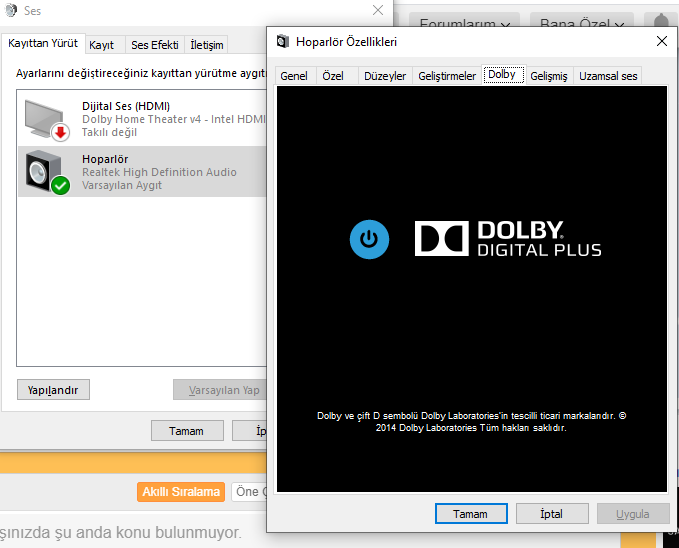Go to the Düzeyler tab
Viewport: 679px width, 548px height.
pyautogui.click(x=385, y=76)
